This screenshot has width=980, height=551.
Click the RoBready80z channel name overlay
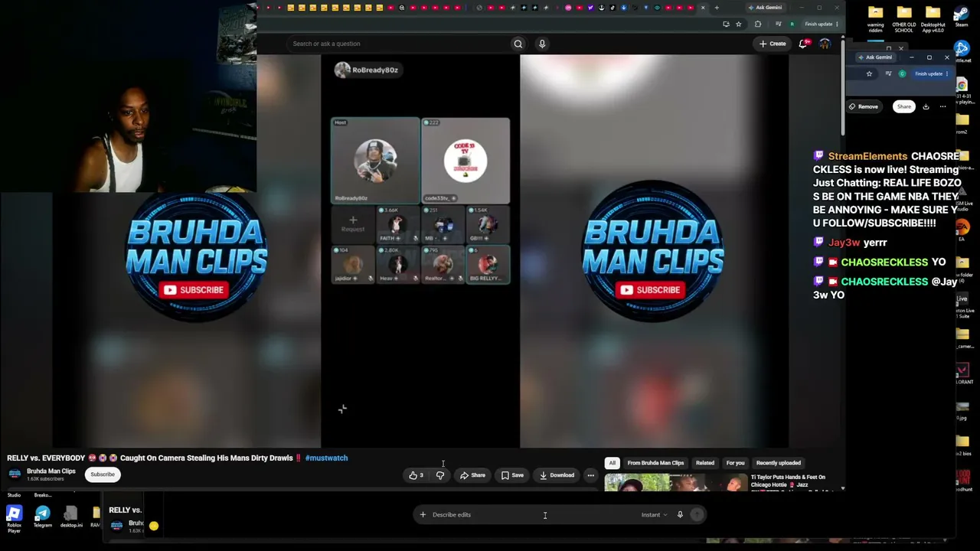point(375,70)
